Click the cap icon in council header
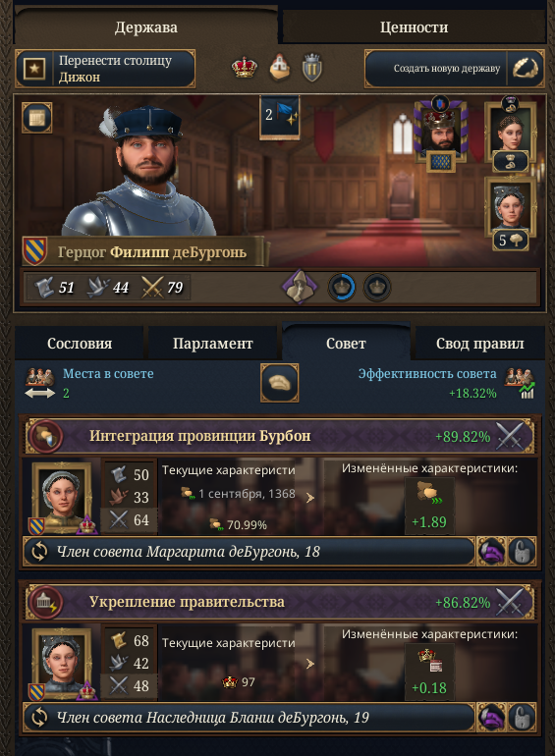 click(280, 383)
